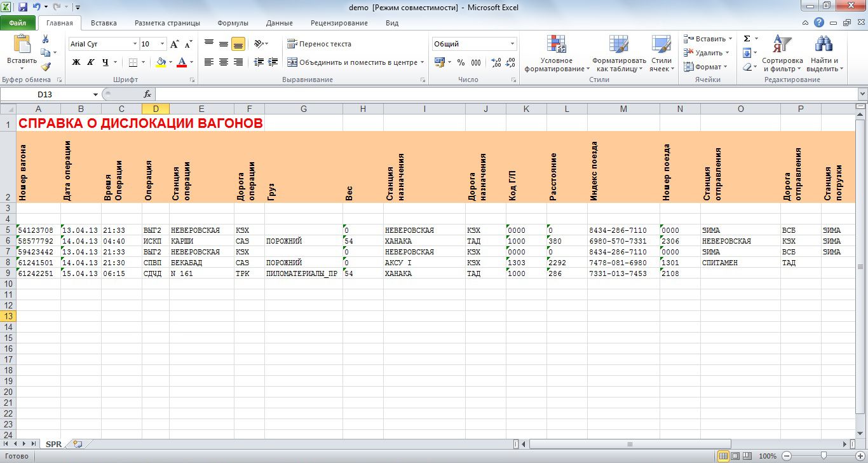The height and width of the screenshot is (463, 868).
Task: Open Сортировка и фильтр menu
Action: (782, 53)
